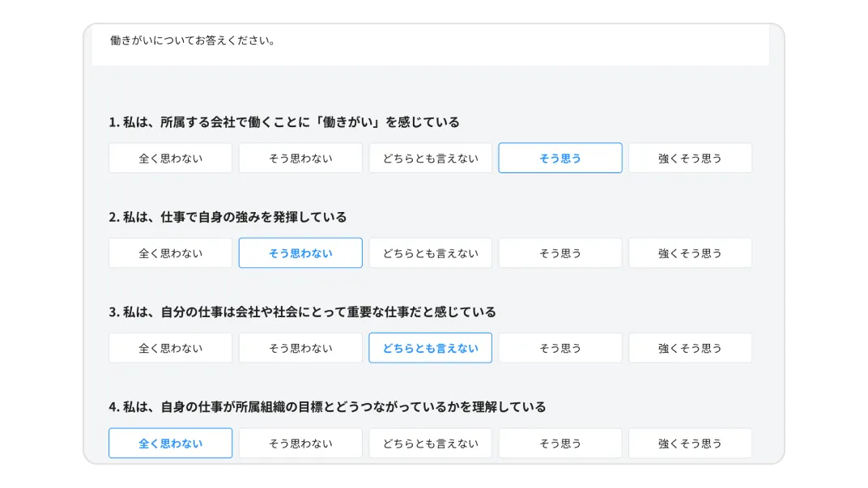Choose 全く思わない for question 2
This screenshot has width=868, height=488.
[170, 252]
